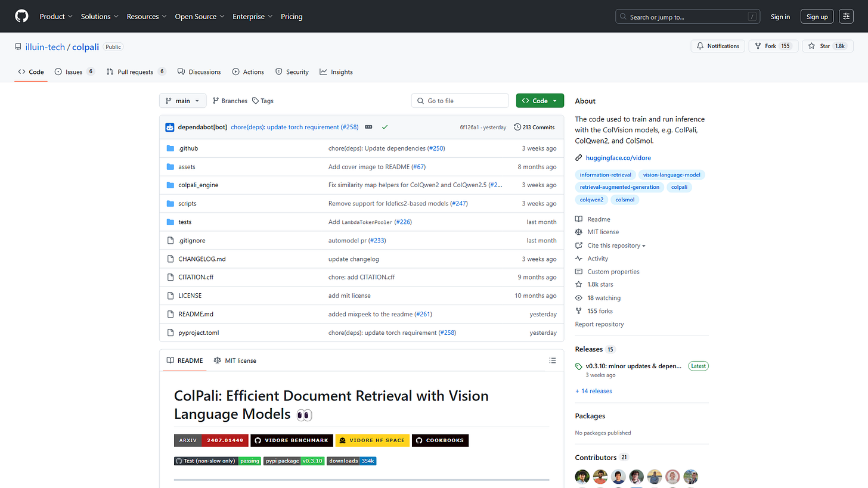
Task: Click the Tags link
Action: point(263,101)
